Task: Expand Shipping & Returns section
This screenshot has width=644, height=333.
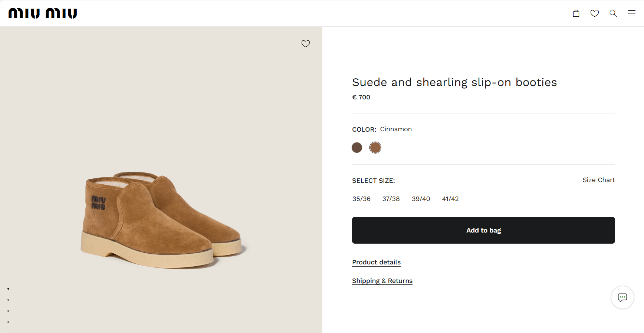Action: pyautogui.click(x=382, y=281)
